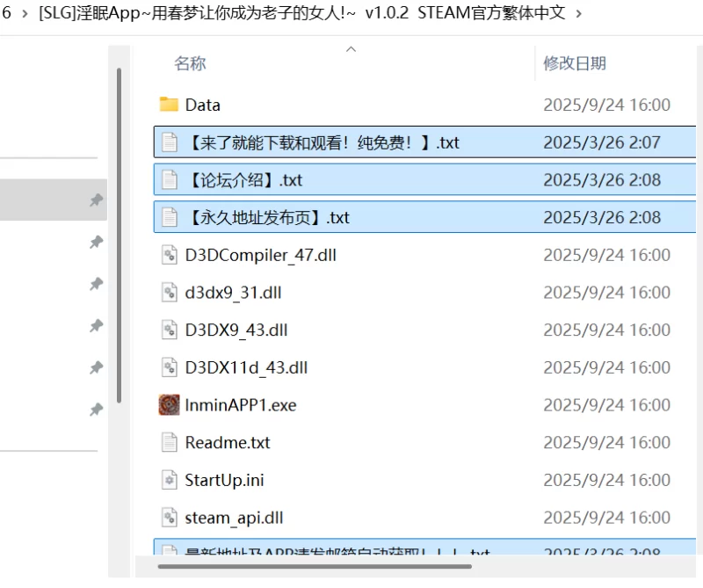Image resolution: width=703 pixels, height=588 pixels.
Task: Select the Readme.txt document icon
Action: click(x=169, y=442)
